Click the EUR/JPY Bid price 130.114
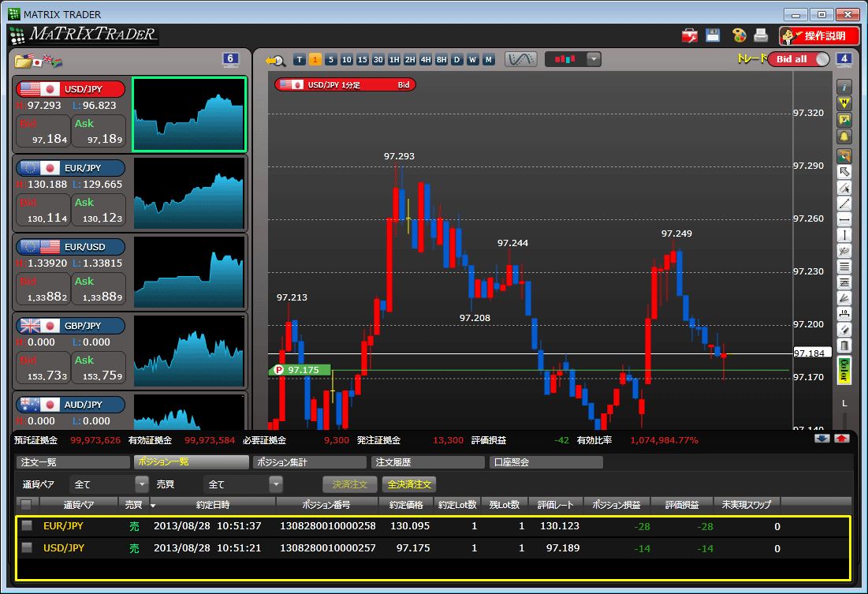868x594 pixels. coord(43,211)
